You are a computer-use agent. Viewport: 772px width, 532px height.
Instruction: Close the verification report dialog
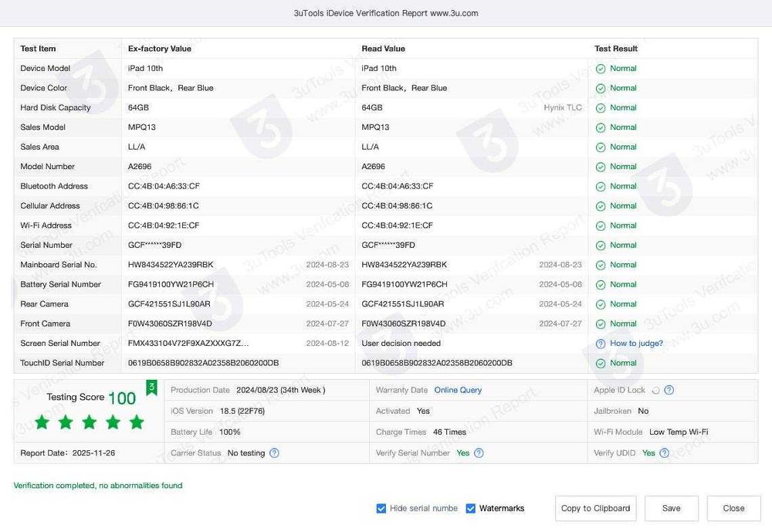point(733,508)
